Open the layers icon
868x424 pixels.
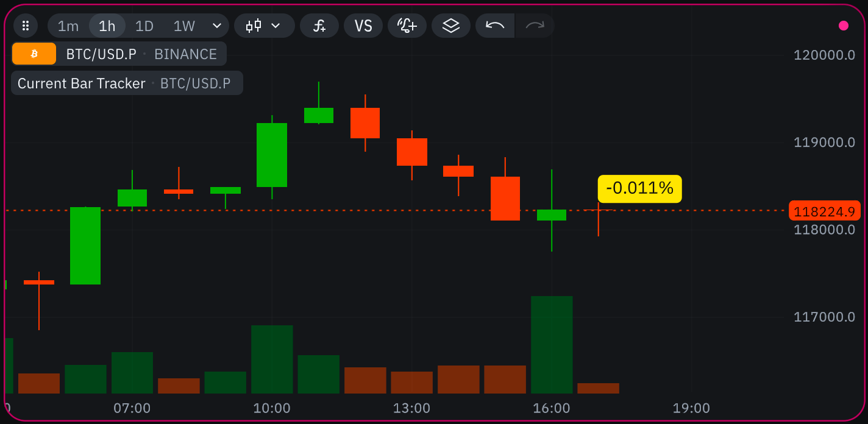451,26
